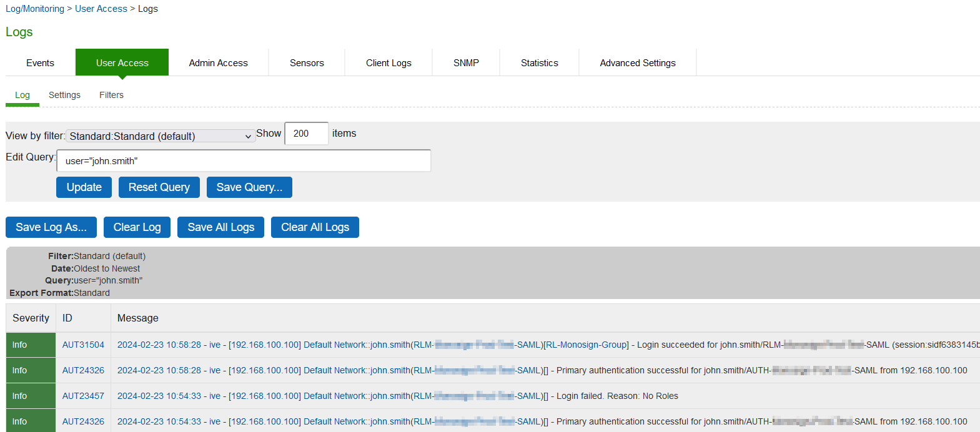Image resolution: width=980 pixels, height=432 pixels.
Task: Switch to the Admin Access tab
Action: [x=218, y=63]
